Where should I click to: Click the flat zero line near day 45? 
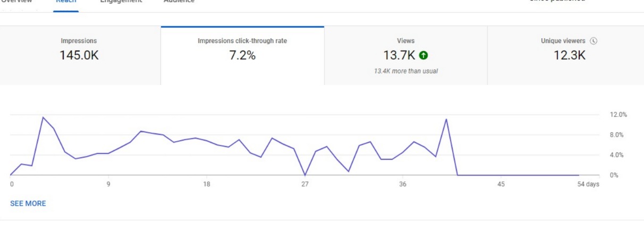(x=501, y=175)
